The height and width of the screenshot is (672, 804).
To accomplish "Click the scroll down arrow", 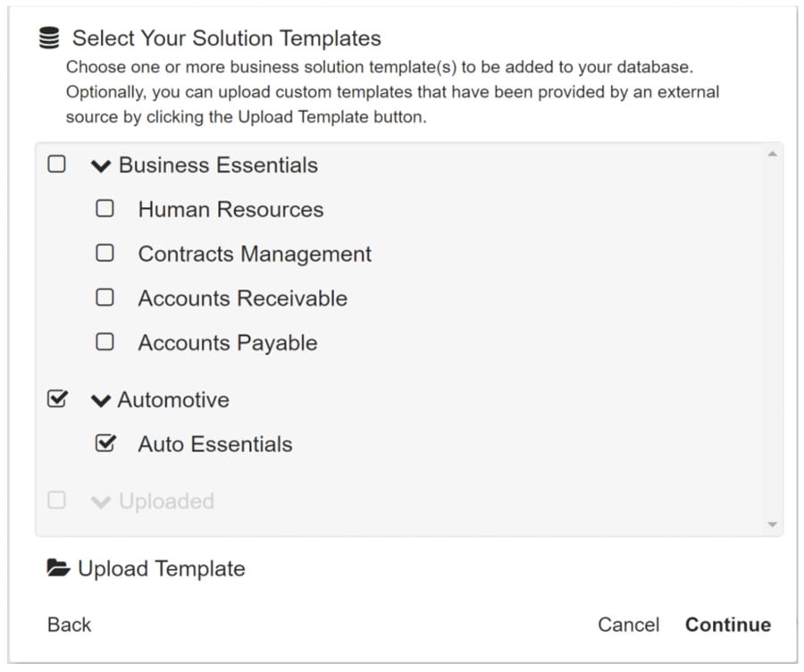I will [773, 525].
